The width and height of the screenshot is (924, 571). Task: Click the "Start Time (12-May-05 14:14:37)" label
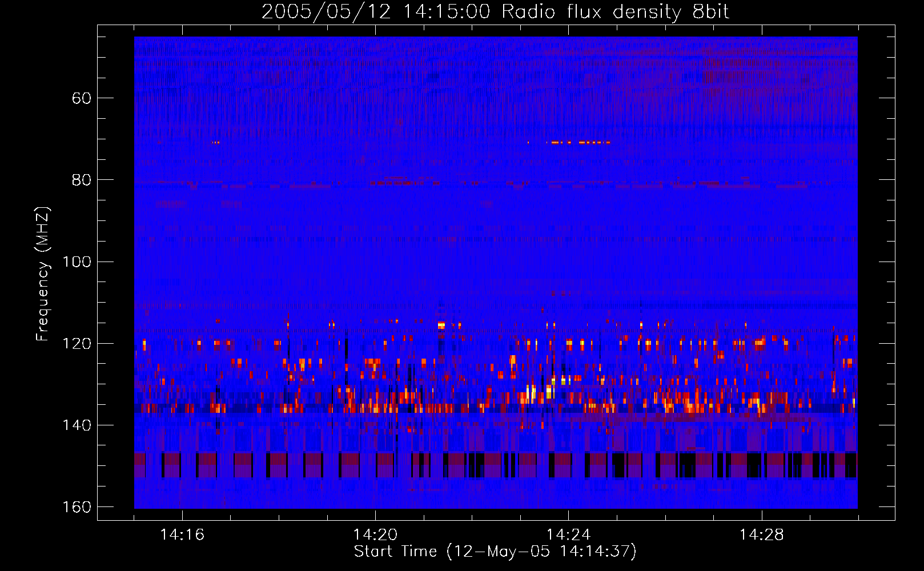pyautogui.click(x=495, y=552)
